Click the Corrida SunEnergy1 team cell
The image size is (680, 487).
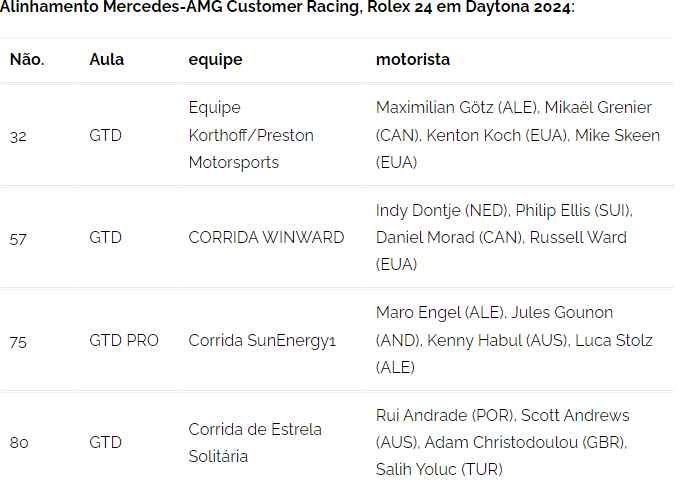262,341
